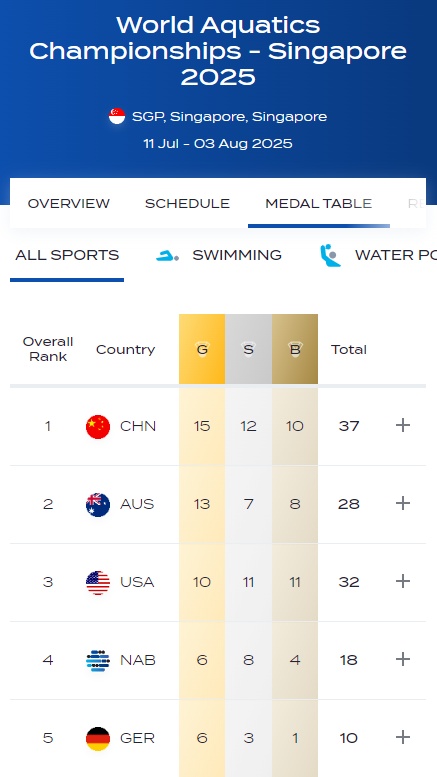Expand the GER medal breakdown
Viewport: 437px width, 777px height.
[x=403, y=737]
